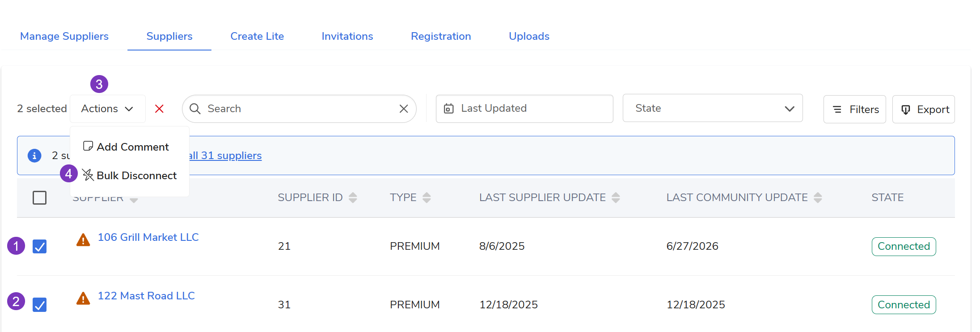Open the Last Updated date picker
Screen dimensions: 980x332
tap(524, 109)
